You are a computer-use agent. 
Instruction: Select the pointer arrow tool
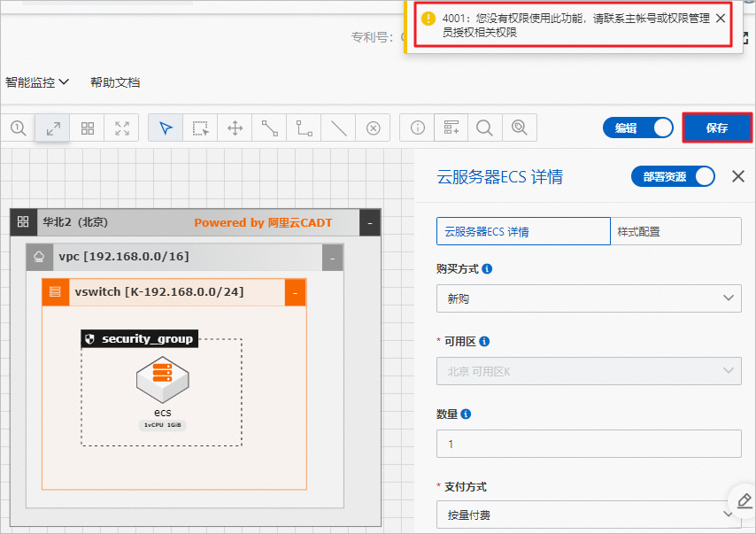click(166, 128)
